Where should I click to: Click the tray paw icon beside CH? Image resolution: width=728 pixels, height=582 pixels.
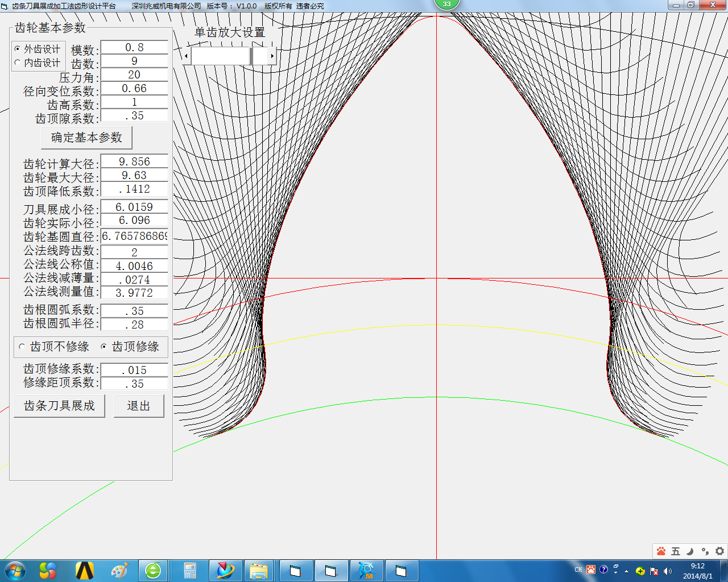pos(591,569)
